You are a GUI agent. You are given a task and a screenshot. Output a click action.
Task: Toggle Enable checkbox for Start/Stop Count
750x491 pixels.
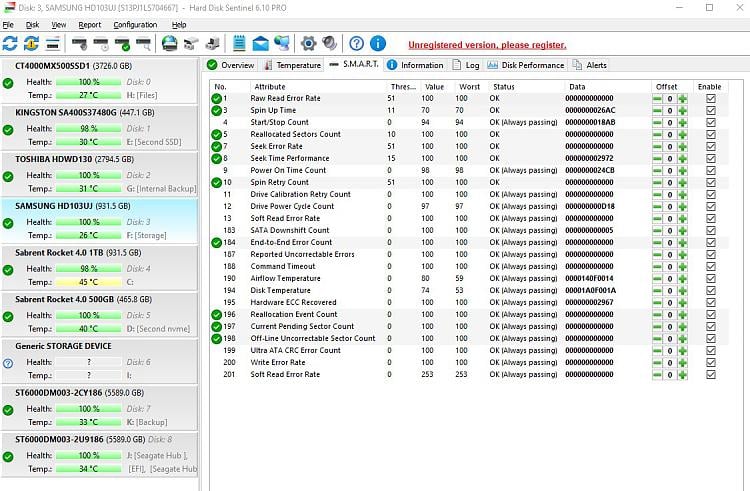(x=711, y=122)
